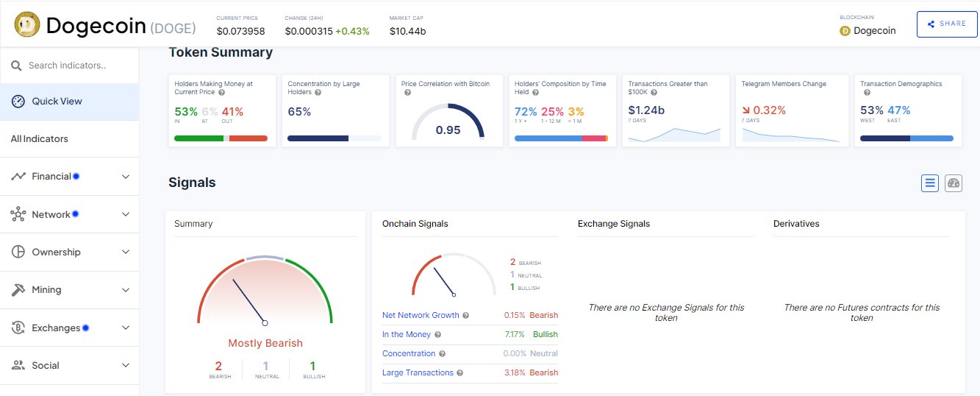Click the Ownership pie icon

(18, 252)
